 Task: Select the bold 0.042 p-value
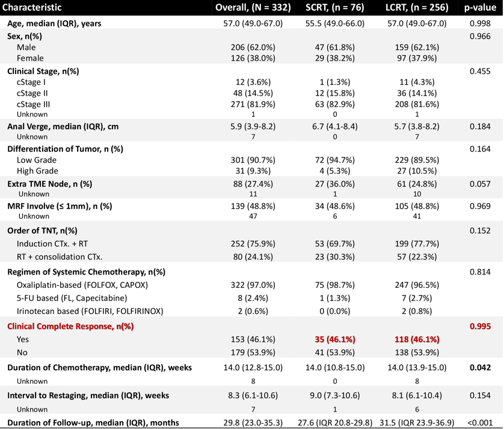(479, 368)
